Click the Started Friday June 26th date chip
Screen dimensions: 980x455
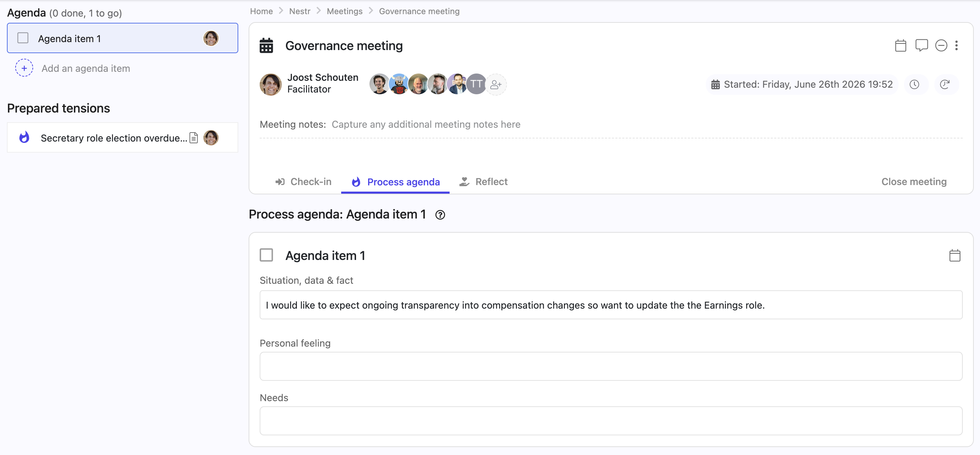pyautogui.click(x=802, y=84)
